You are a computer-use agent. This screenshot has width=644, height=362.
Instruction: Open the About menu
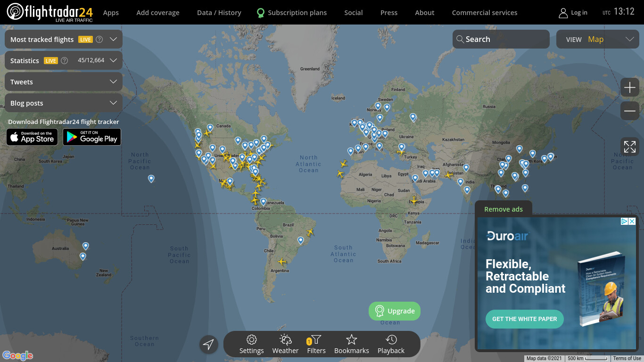tap(425, 13)
